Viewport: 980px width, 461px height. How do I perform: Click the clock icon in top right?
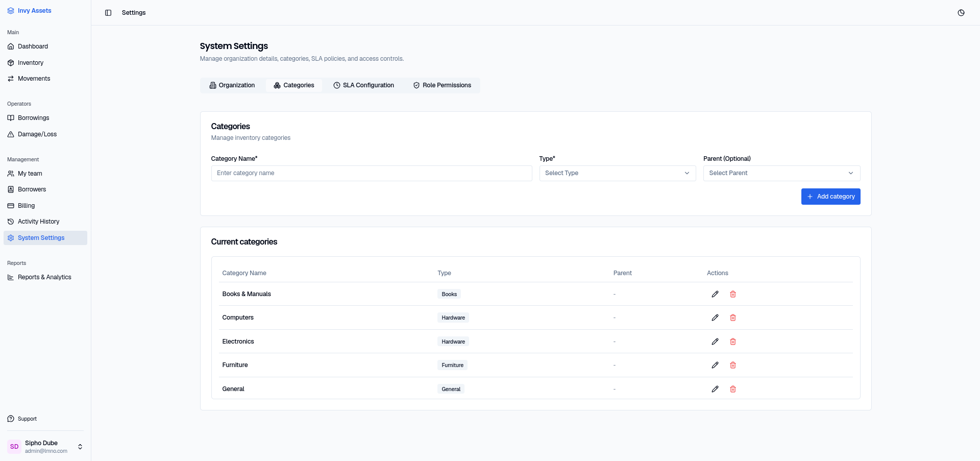coord(961,13)
